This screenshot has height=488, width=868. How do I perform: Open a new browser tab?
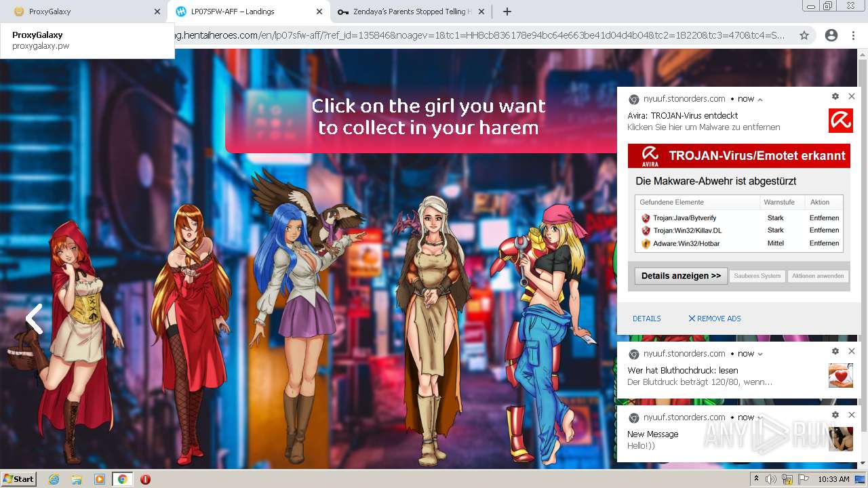click(507, 12)
